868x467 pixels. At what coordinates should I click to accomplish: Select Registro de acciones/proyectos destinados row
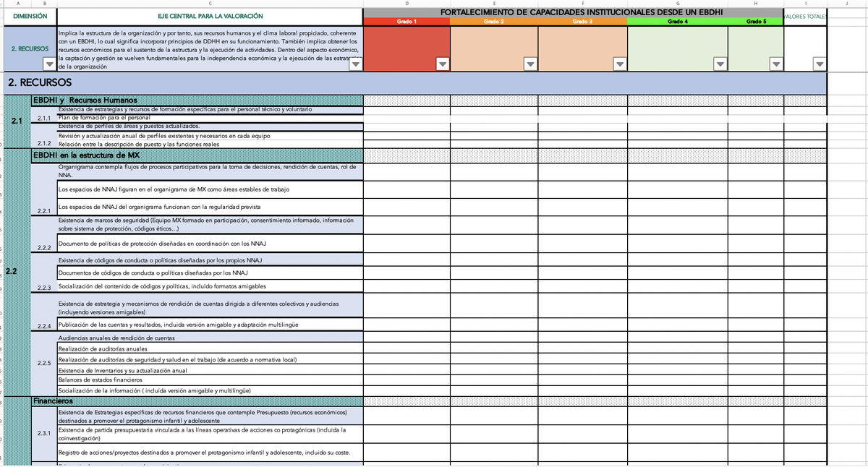(210, 453)
